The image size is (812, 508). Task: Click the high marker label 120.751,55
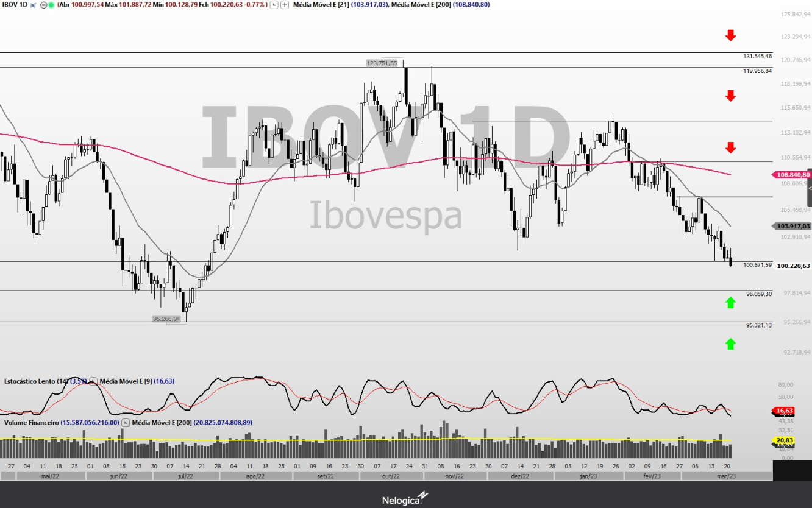382,63
